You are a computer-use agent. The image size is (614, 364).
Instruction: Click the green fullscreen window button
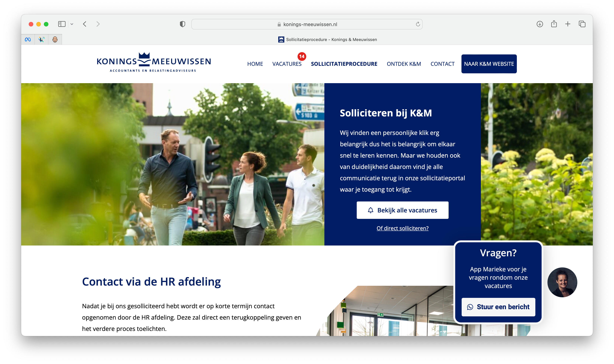[46, 24]
